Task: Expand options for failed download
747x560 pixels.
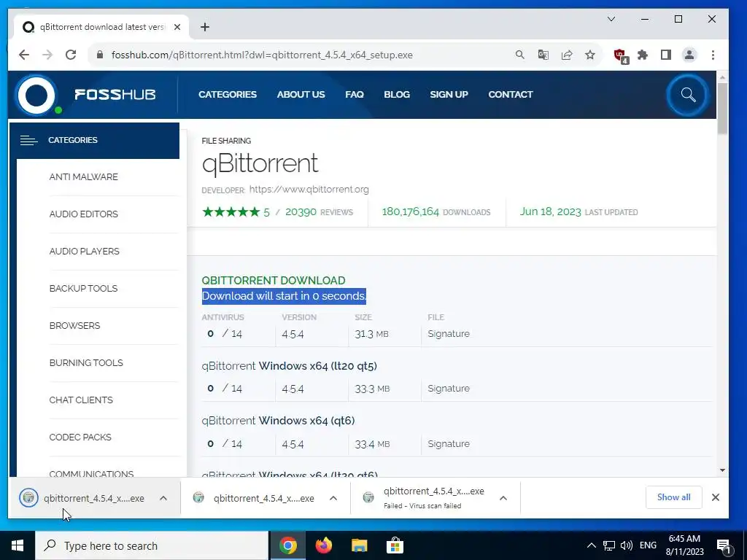Action: click(x=503, y=498)
